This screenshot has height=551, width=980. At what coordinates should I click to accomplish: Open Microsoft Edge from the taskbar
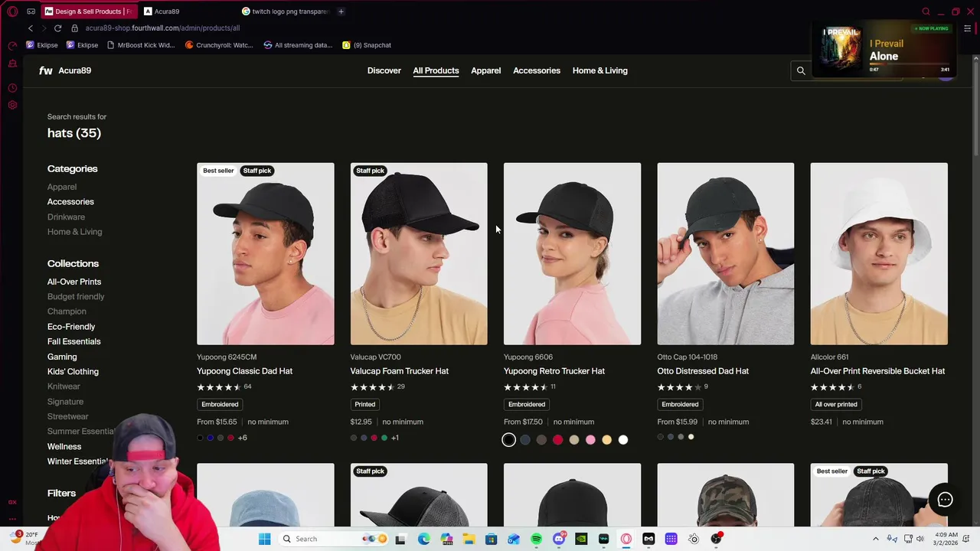[423, 539]
